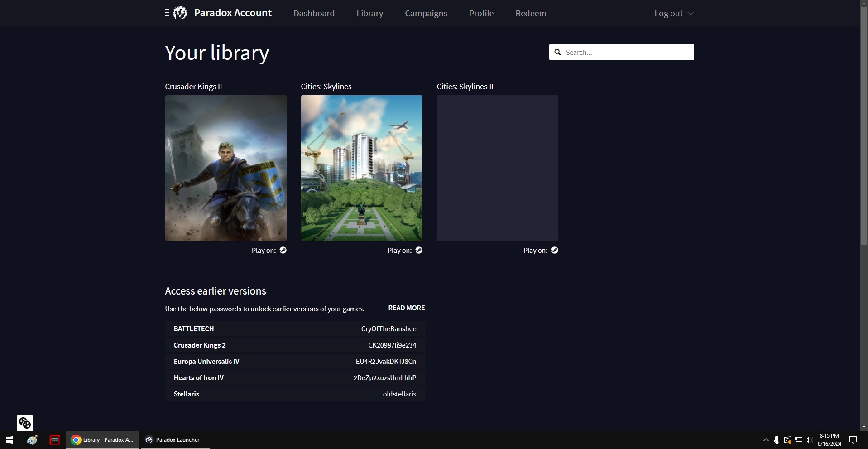Open the Log out dropdown chevron
Image resolution: width=868 pixels, height=449 pixels.
pyautogui.click(x=691, y=14)
